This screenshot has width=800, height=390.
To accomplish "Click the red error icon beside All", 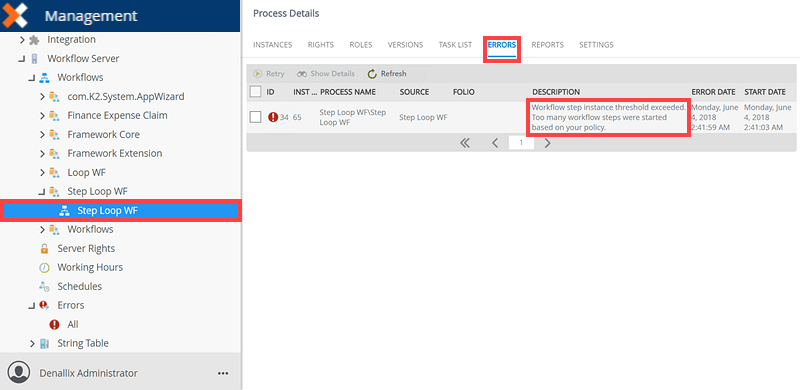I will 54,325.
